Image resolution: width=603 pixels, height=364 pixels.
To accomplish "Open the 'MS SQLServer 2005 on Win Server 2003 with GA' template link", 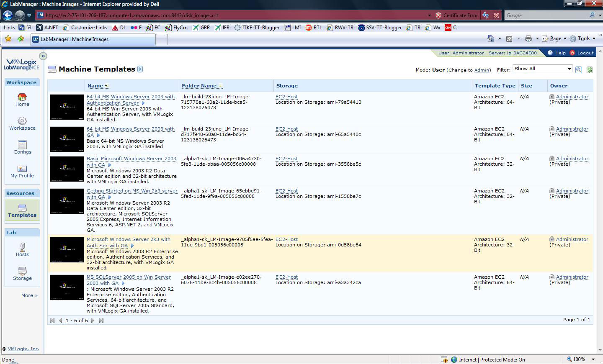I will (129, 280).
